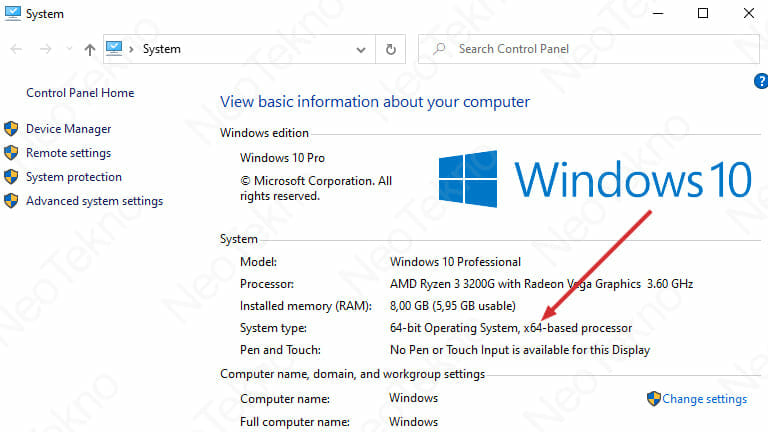This screenshot has width=768, height=432.
Task: Click the AMD Ryzen 3 3200G processor value
Action: tap(541, 284)
